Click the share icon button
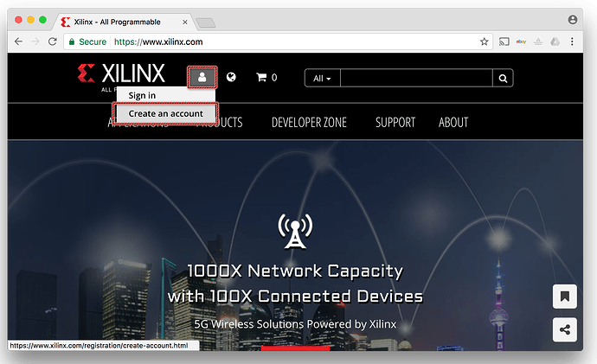The height and width of the screenshot is (364, 597). pos(564,329)
